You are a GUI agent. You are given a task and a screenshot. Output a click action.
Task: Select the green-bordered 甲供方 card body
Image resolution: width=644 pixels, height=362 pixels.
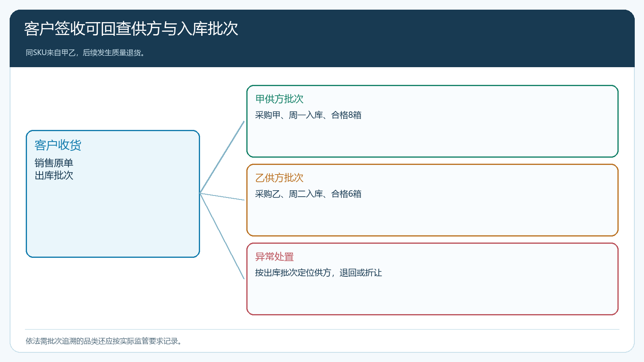pyautogui.click(x=432, y=137)
